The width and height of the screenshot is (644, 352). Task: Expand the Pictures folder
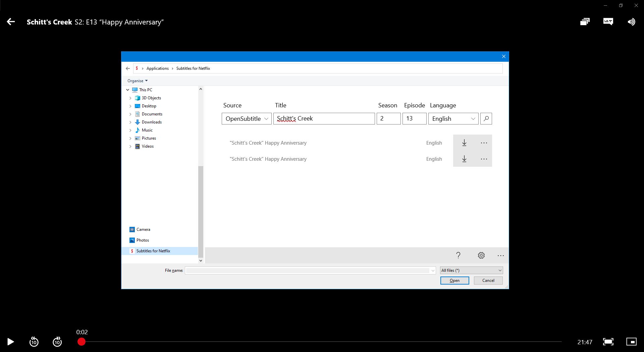tap(130, 138)
